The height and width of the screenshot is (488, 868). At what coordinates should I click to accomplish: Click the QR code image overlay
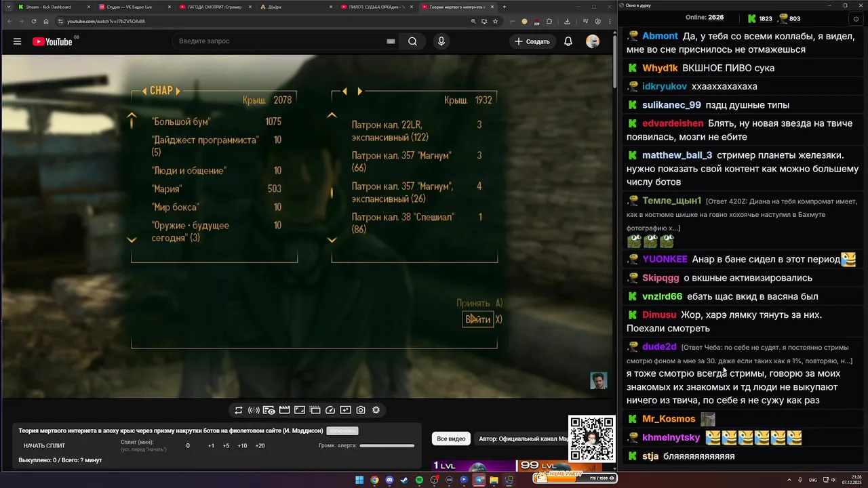pos(591,439)
